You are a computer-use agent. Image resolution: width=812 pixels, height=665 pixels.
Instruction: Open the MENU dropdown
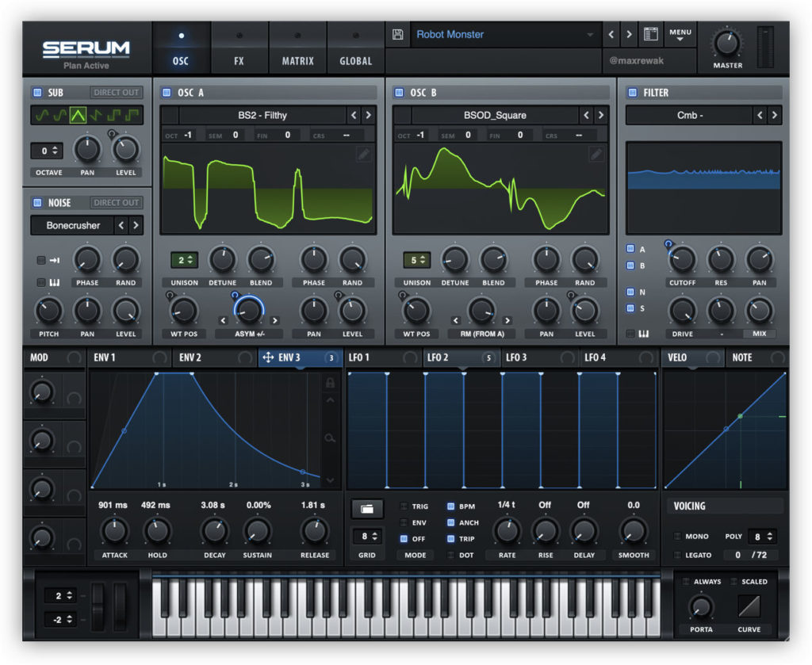coord(680,35)
